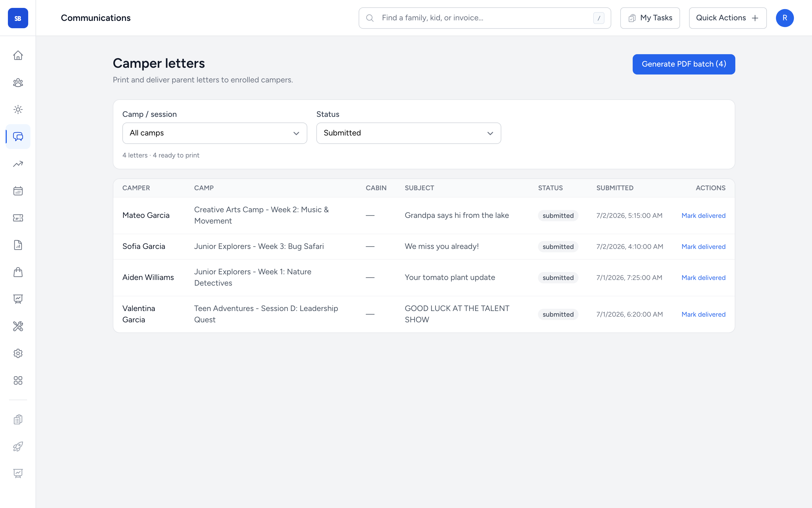Click the CABIN column header
This screenshot has height=508, width=812.
(376, 188)
